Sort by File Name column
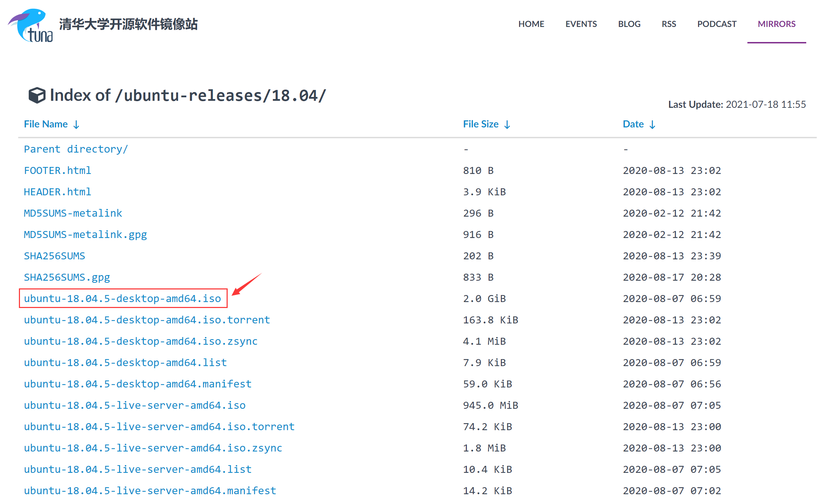Screen dimensions: 829x504 click(52, 124)
